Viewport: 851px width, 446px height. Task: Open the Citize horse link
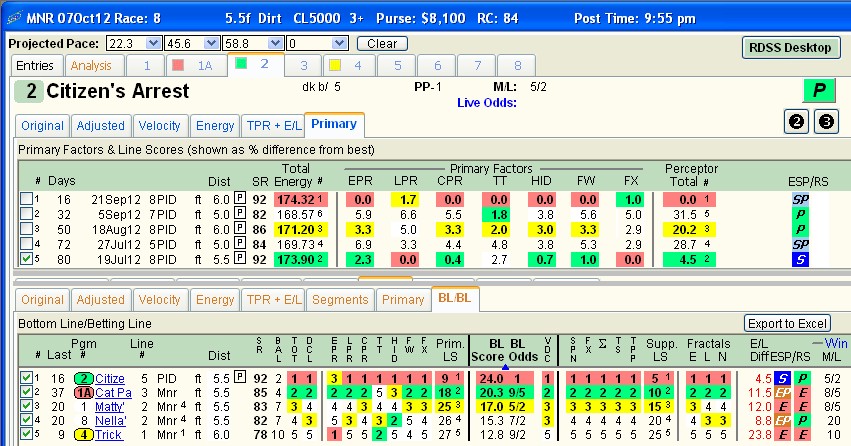tap(110, 379)
